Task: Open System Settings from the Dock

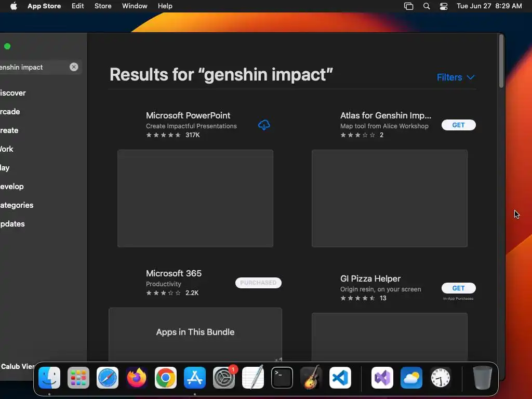Action: click(224, 378)
